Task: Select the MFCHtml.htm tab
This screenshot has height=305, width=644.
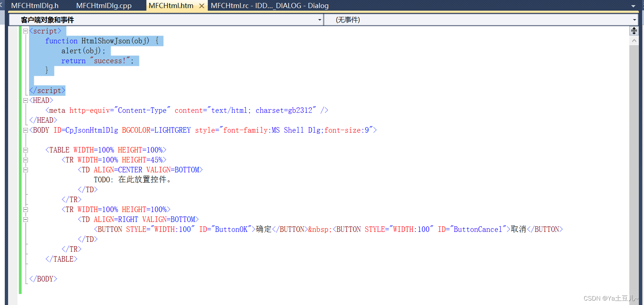Action: click(x=171, y=6)
